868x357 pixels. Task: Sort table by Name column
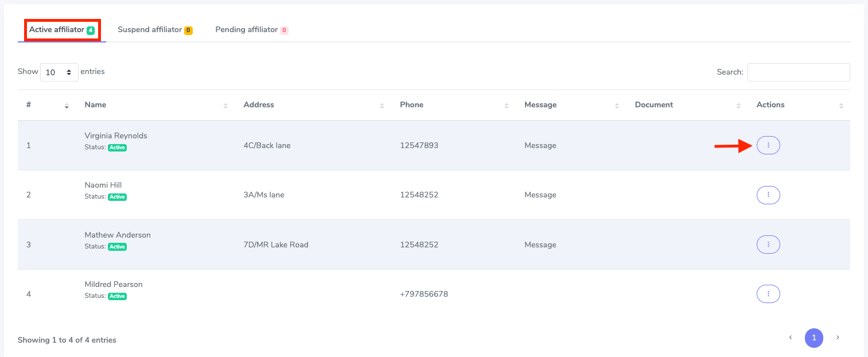tap(95, 105)
